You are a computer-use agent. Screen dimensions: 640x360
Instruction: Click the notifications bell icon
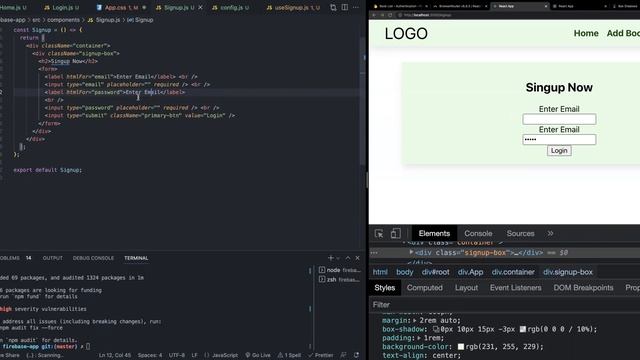tap(356, 355)
